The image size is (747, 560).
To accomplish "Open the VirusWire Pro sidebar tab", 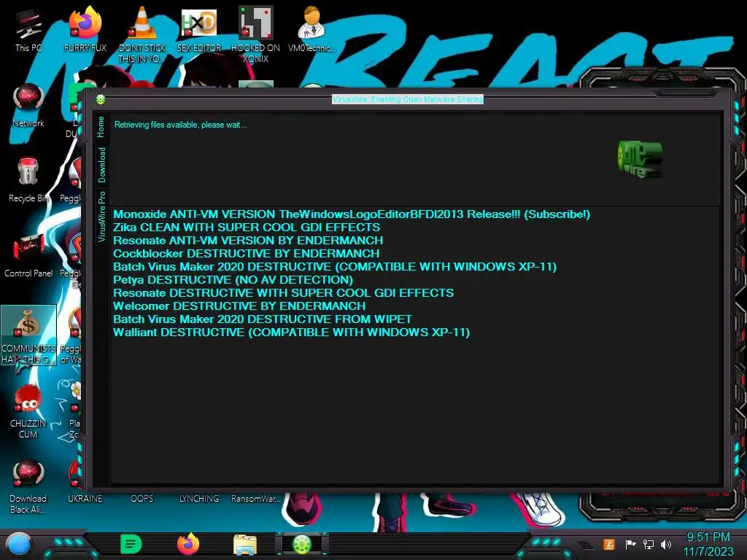I will click(101, 216).
